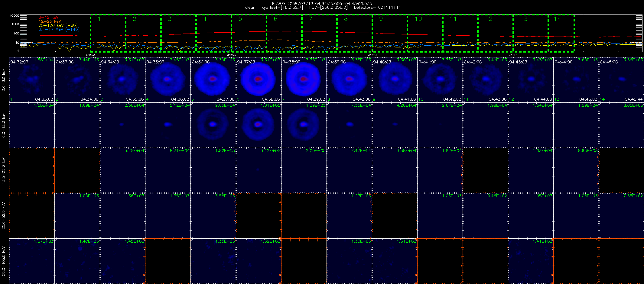Click the '6.0-12.0 keV' row label
Image resolution: width=644 pixels, height=284 pixels.
pyautogui.click(x=4, y=125)
